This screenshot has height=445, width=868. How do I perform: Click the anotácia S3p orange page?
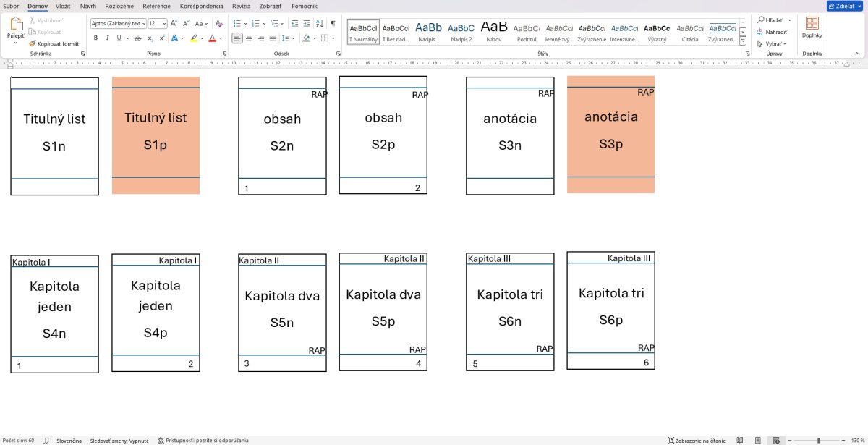[x=610, y=135]
